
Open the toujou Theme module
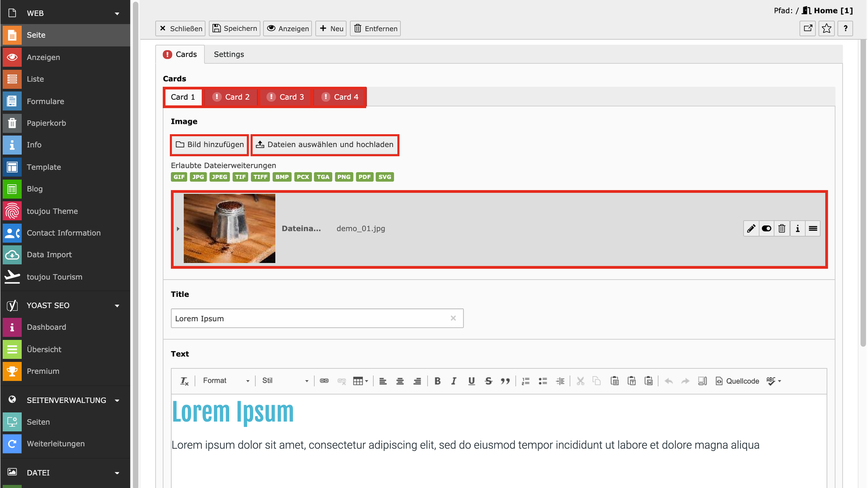[x=52, y=211]
